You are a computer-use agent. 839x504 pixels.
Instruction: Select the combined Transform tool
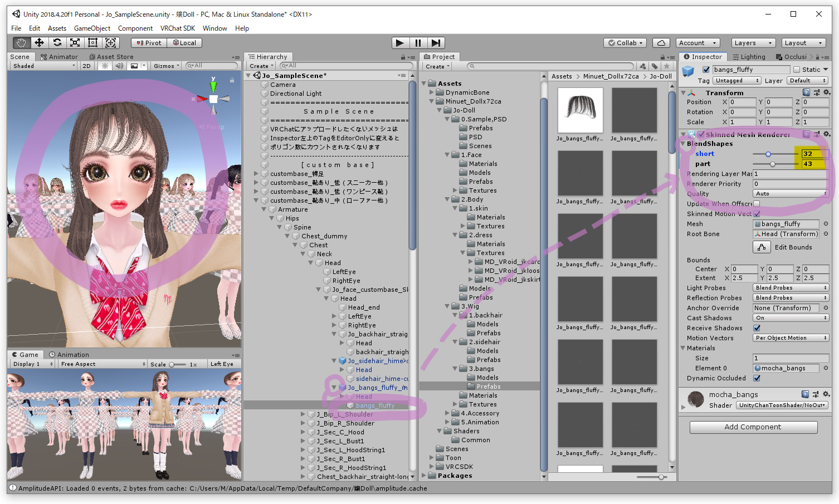pyautogui.click(x=110, y=43)
